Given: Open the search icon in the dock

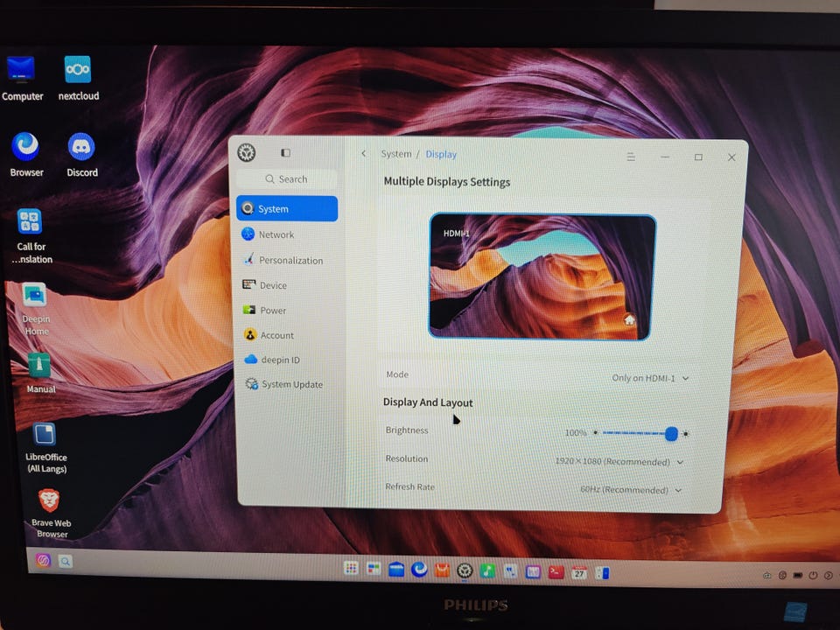Looking at the screenshot, I should click(66, 562).
